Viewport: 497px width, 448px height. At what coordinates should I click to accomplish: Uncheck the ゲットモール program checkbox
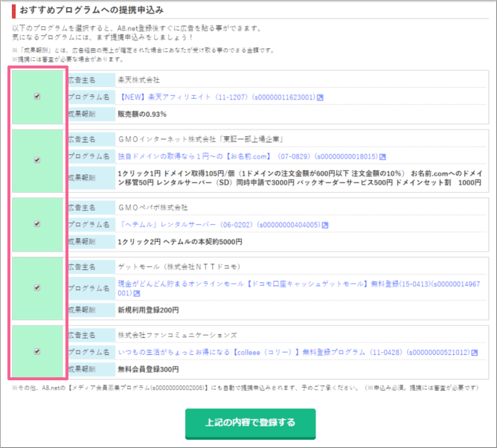(x=37, y=287)
